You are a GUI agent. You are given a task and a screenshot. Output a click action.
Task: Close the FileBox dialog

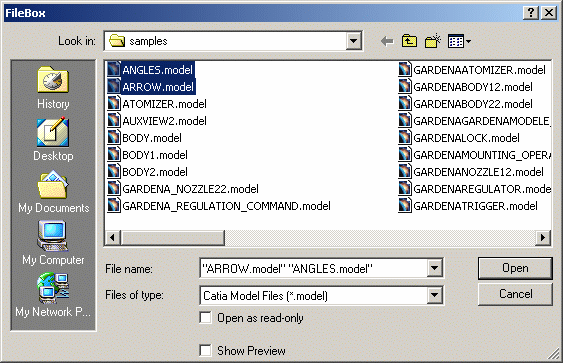pyautogui.click(x=549, y=13)
